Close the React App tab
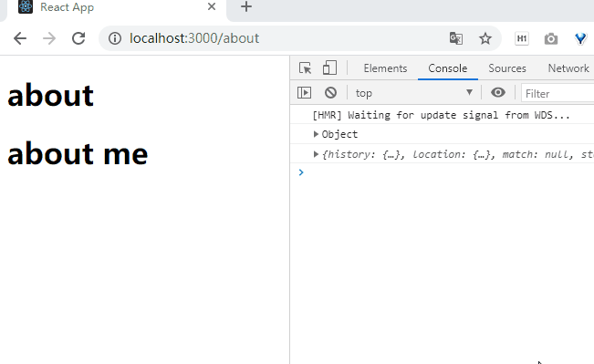The image size is (594, 364). [212, 6]
